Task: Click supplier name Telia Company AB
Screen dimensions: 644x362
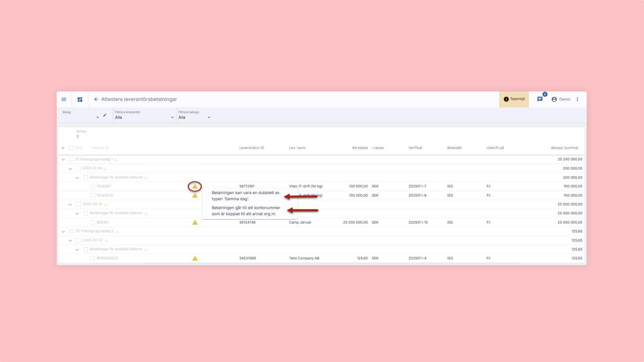Action: pos(304,258)
